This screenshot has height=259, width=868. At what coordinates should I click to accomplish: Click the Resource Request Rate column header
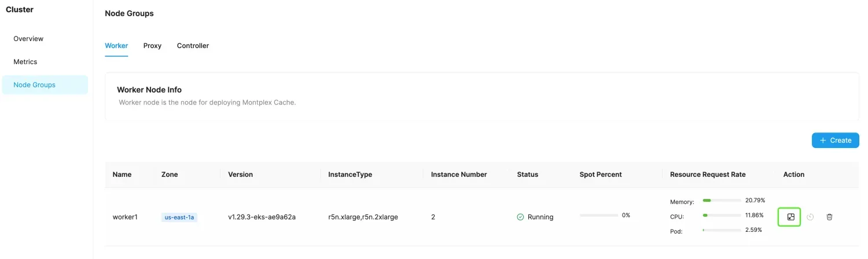708,175
